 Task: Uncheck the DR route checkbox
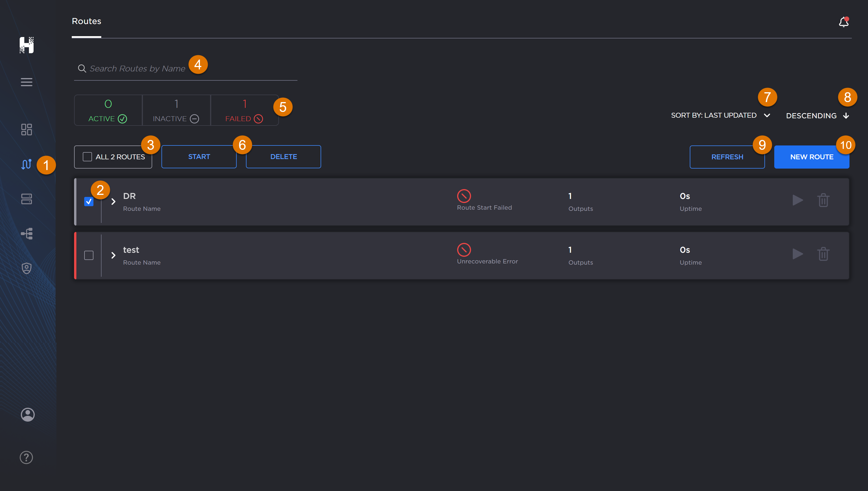(x=89, y=201)
